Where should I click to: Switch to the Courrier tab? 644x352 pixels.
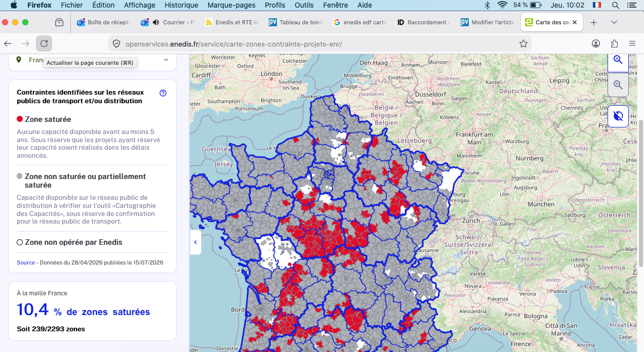point(168,22)
